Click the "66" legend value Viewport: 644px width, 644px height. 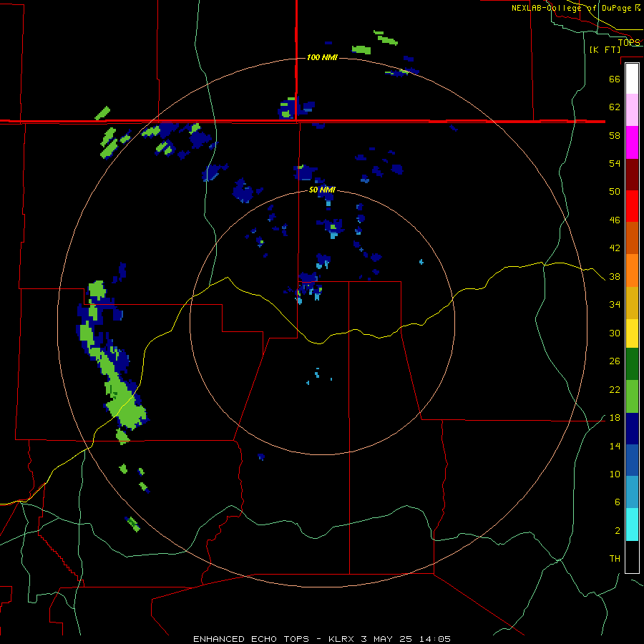615,79
